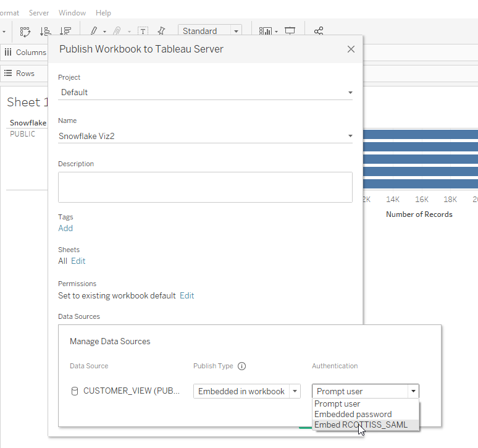Click the Name field text Snowflake Viz2

[86, 136]
